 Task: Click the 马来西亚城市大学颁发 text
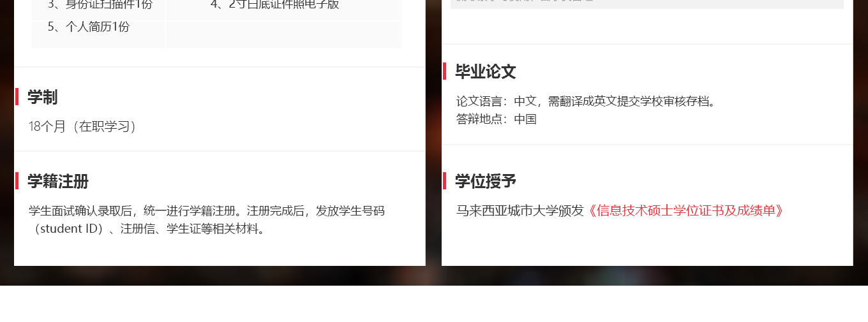coord(520,210)
